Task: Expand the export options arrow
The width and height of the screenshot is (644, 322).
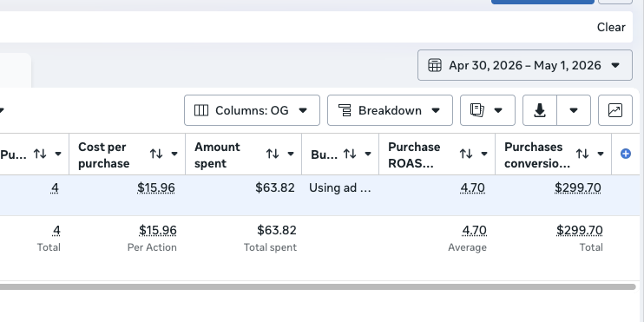Action: pyautogui.click(x=574, y=110)
